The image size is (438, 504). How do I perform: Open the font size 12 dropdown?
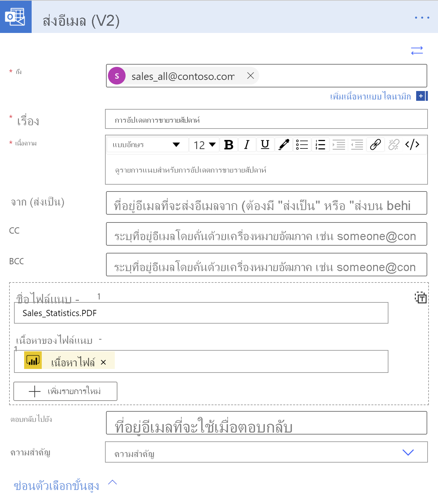click(204, 145)
